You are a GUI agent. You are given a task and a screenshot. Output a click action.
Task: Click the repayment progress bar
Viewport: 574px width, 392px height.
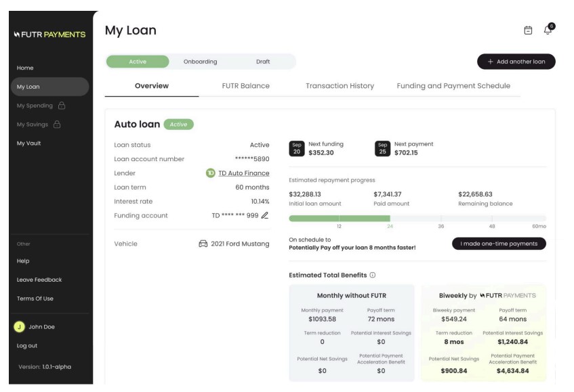(x=417, y=218)
